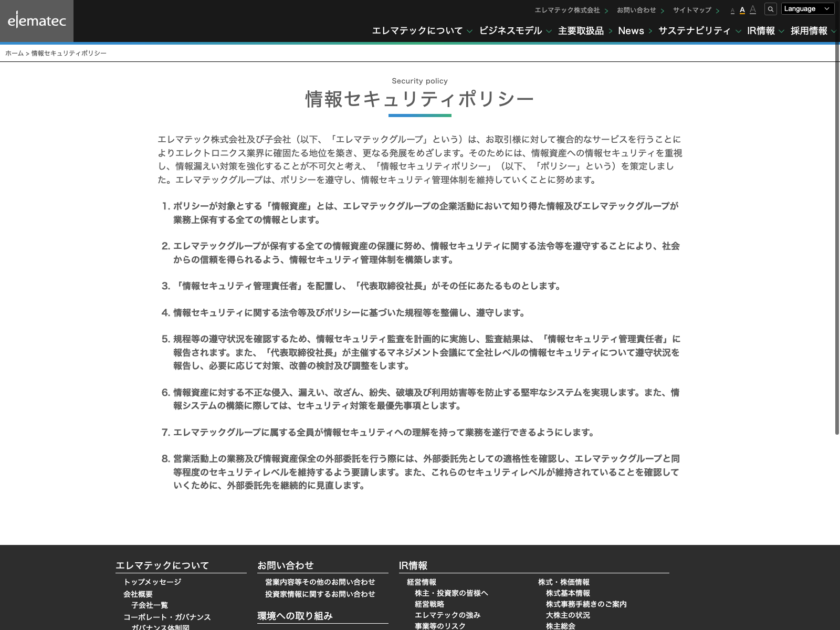Open the footer 株式基本情報 link
The image size is (840, 630).
[x=568, y=593]
